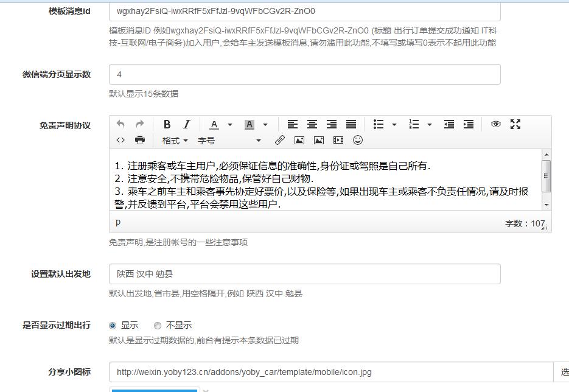Click the p element path tag
Viewport: 569px width, 392px height.
[118, 222]
